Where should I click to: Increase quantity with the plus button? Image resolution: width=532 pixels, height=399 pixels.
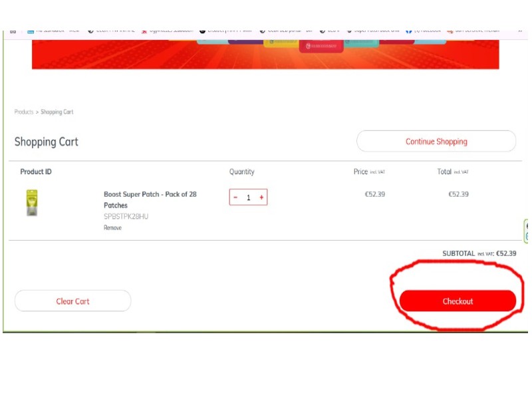click(x=261, y=197)
